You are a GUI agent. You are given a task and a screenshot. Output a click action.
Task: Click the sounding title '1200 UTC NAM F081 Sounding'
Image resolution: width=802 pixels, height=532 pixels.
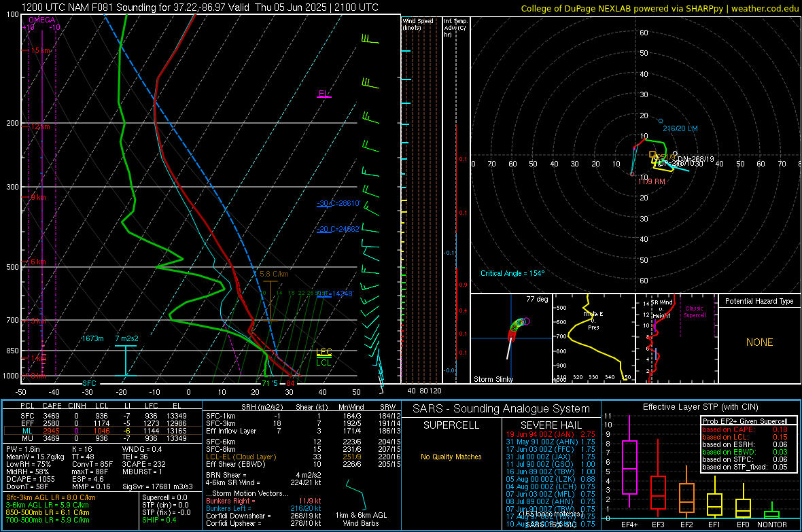click(88, 7)
